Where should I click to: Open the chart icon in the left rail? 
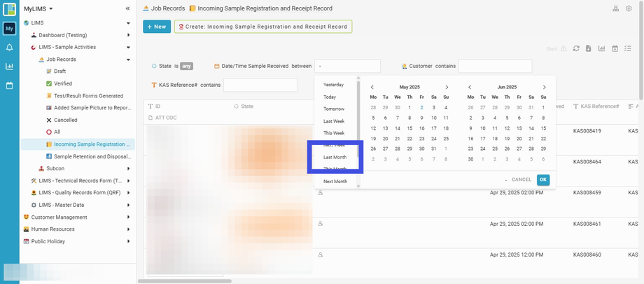click(x=9, y=66)
